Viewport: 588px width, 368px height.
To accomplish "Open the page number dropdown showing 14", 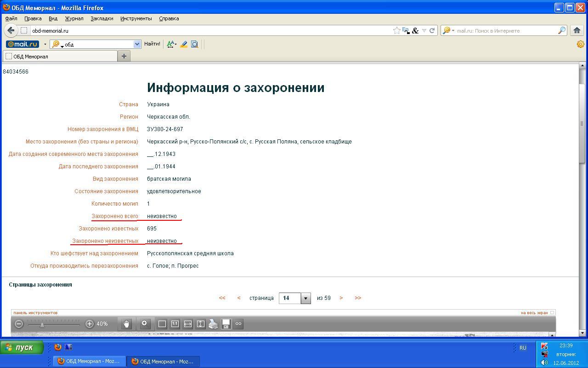I will click(305, 298).
